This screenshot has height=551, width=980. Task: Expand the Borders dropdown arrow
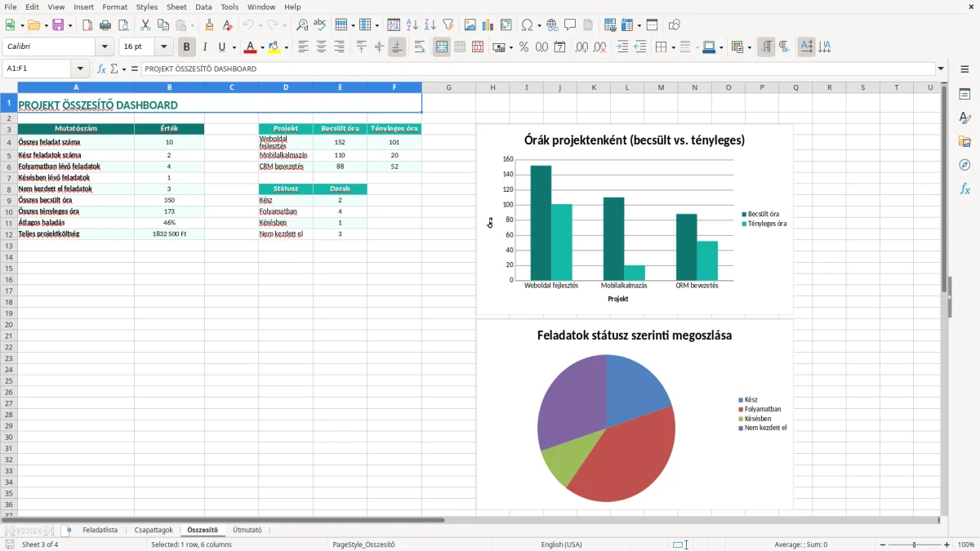673,47
